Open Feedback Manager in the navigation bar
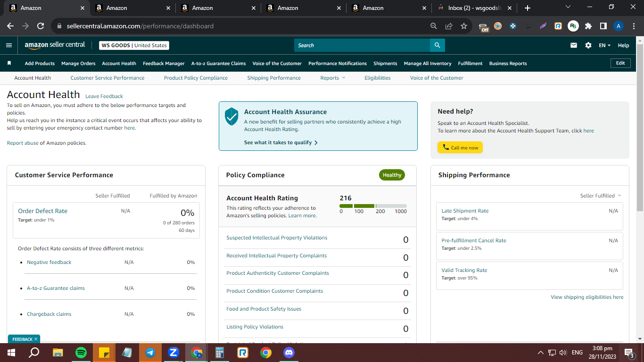This screenshot has height=362, width=644. tap(164, 63)
